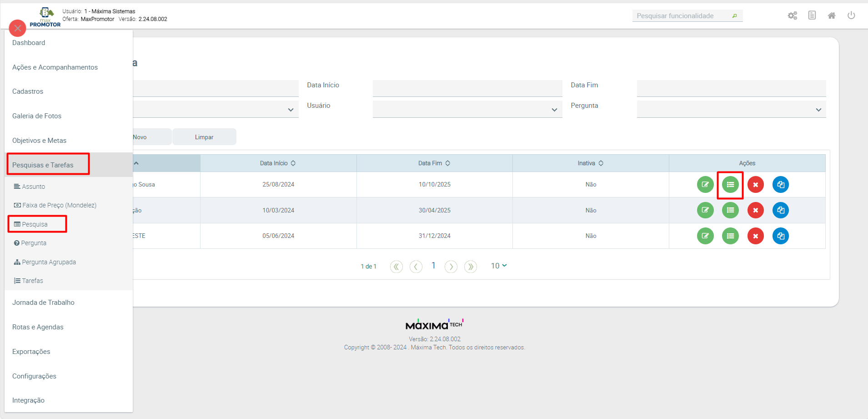Click the edit icon in first row
Image resolution: width=868 pixels, height=419 pixels.
click(x=705, y=185)
